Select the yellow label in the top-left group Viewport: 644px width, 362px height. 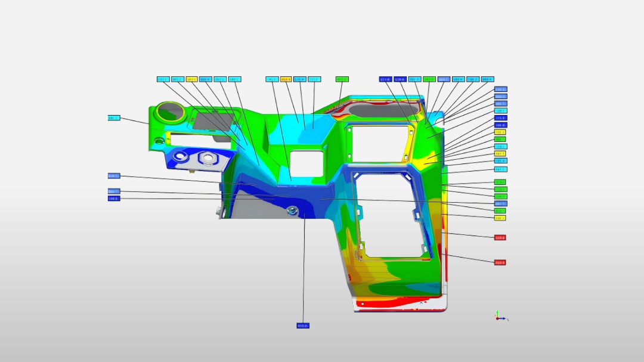coord(191,79)
